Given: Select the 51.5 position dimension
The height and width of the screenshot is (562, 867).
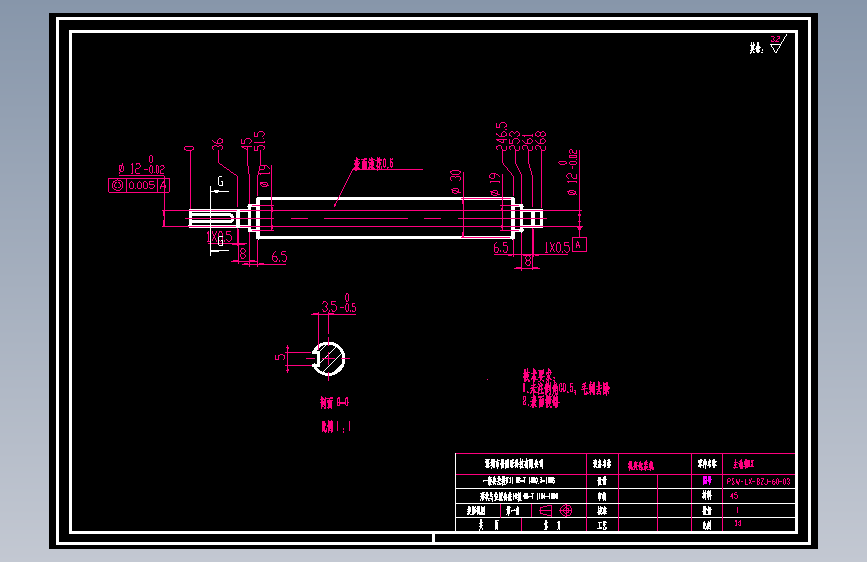Looking at the screenshot, I should [x=259, y=140].
